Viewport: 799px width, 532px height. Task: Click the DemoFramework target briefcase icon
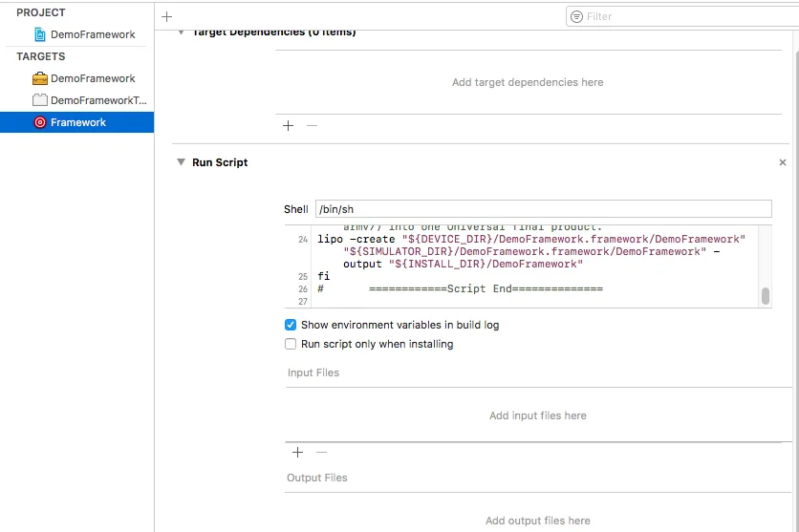pos(39,78)
